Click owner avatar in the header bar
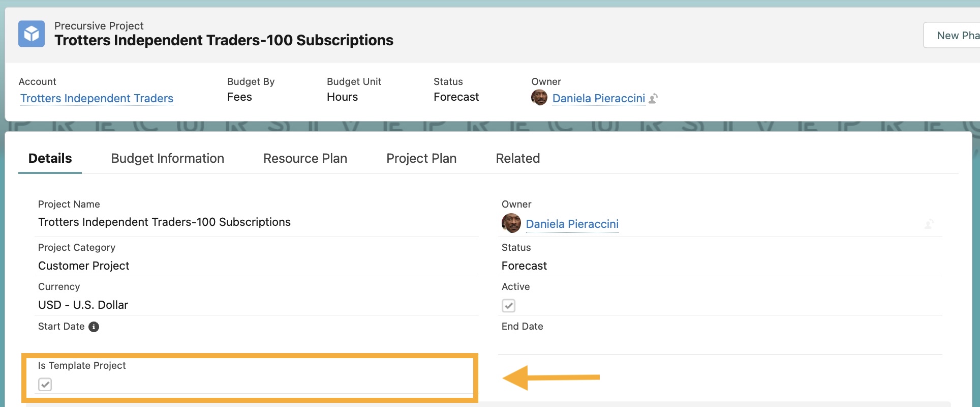The image size is (980, 407). pos(539,98)
